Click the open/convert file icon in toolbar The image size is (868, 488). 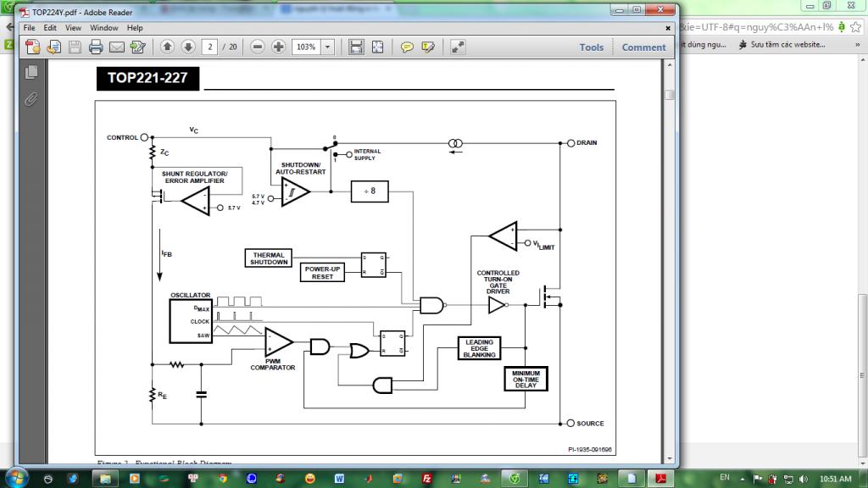(x=53, y=47)
